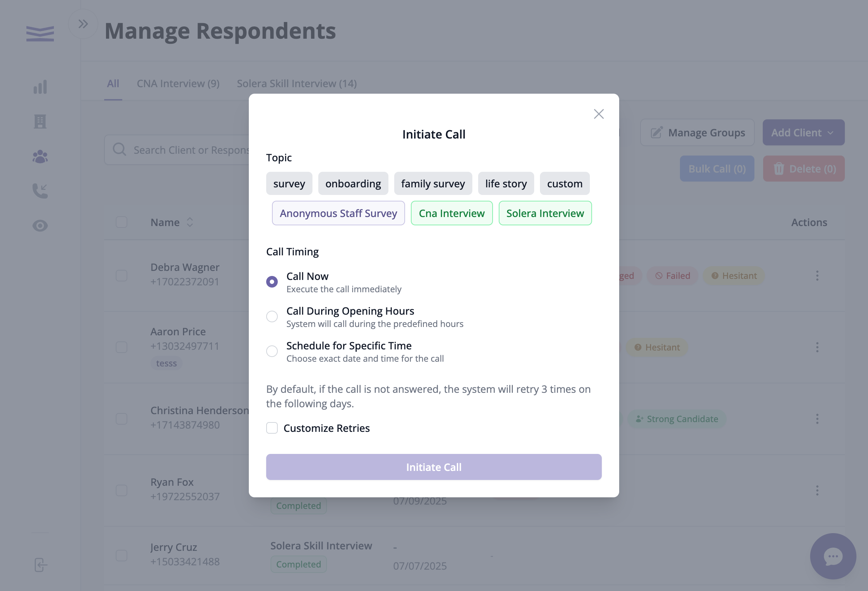The width and height of the screenshot is (868, 591).
Task: Click the Bulk Call (0) button
Action: tap(716, 169)
